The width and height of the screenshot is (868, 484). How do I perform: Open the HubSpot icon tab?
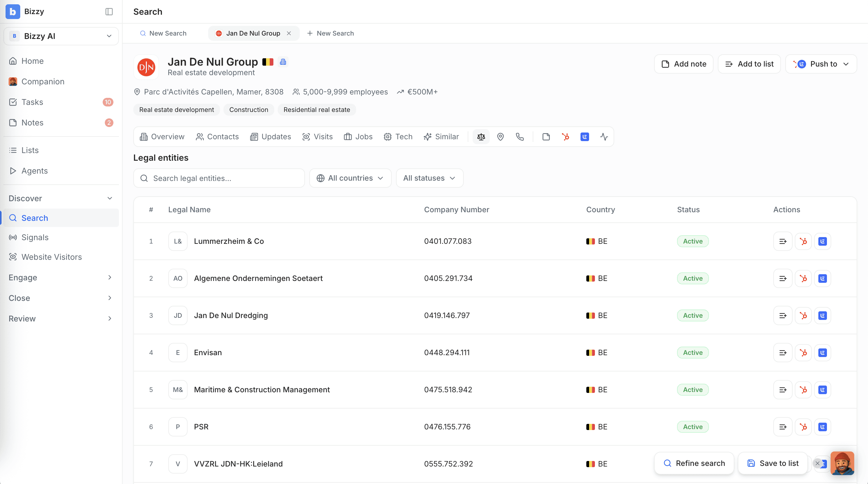[x=565, y=136]
